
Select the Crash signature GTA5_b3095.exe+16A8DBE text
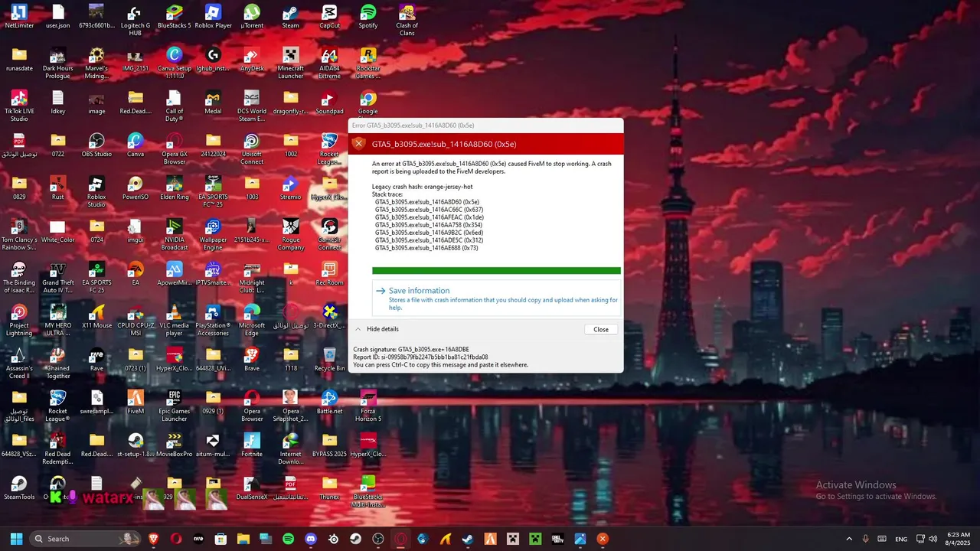(411, 349)
